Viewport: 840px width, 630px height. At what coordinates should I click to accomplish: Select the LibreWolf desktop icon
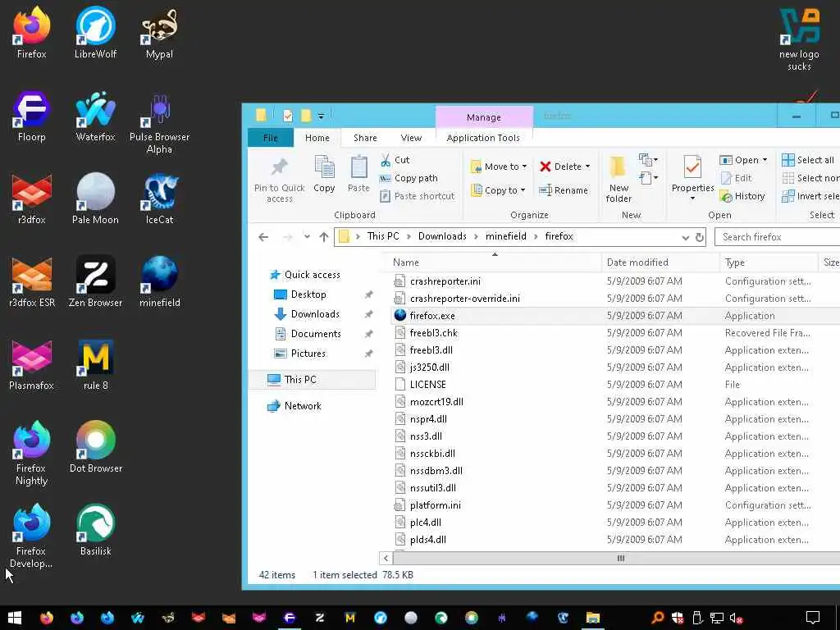95,33
